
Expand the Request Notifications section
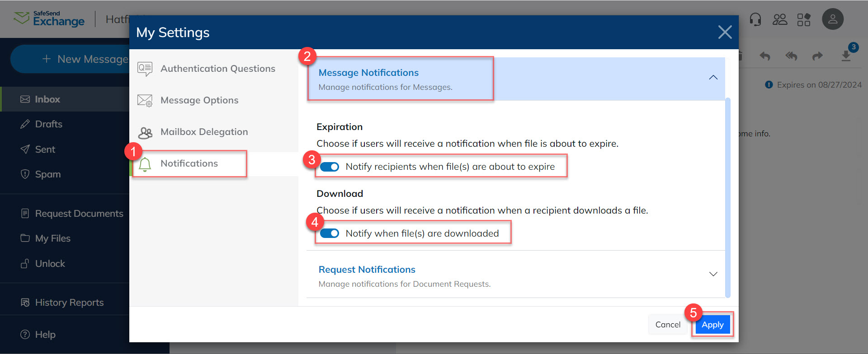[x=713, y=274]
